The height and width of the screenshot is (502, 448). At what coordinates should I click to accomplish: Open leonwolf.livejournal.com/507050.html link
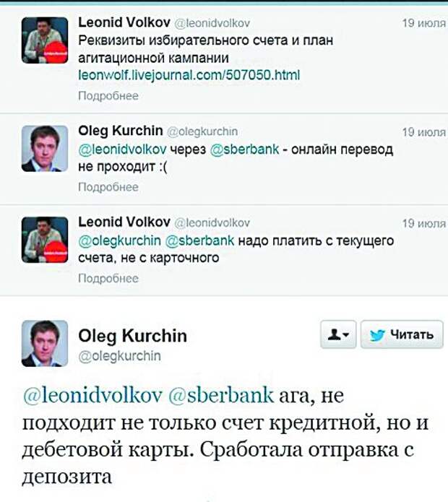[x=189, y=75]
